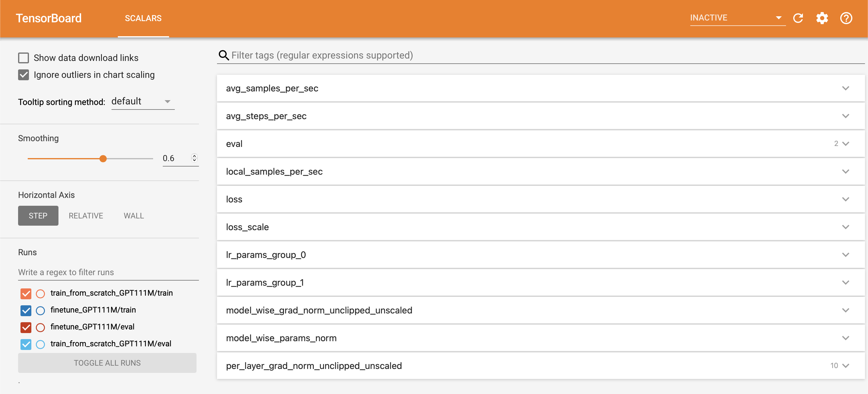Screen dimensions: 868x394
Task: Select the WALL horizontal axis button
Action: [134, 215]
